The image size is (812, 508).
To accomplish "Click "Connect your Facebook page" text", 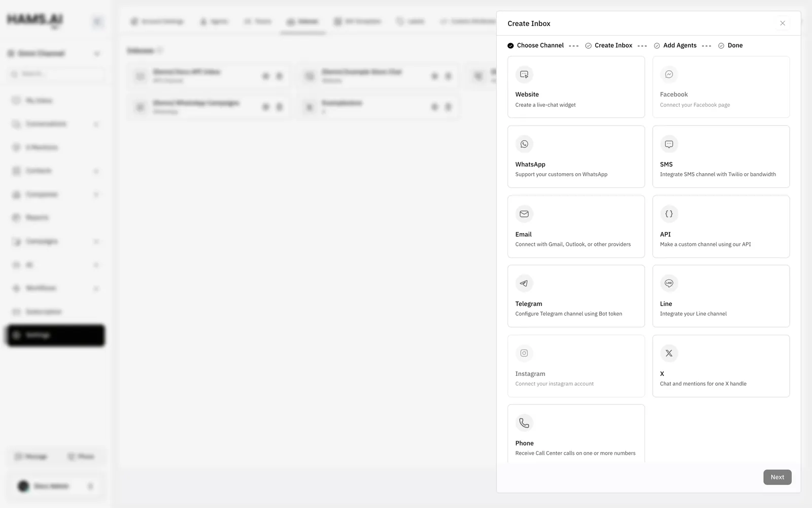I will (695, 105).
